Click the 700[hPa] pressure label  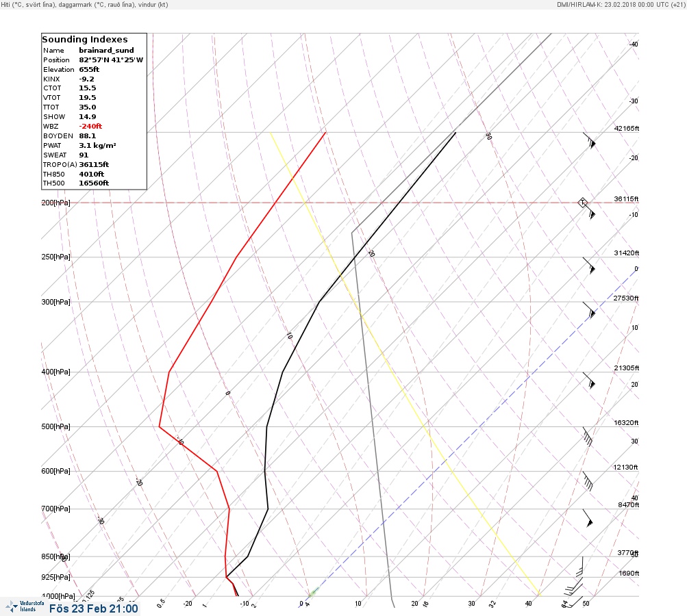(x=55, y=509)
